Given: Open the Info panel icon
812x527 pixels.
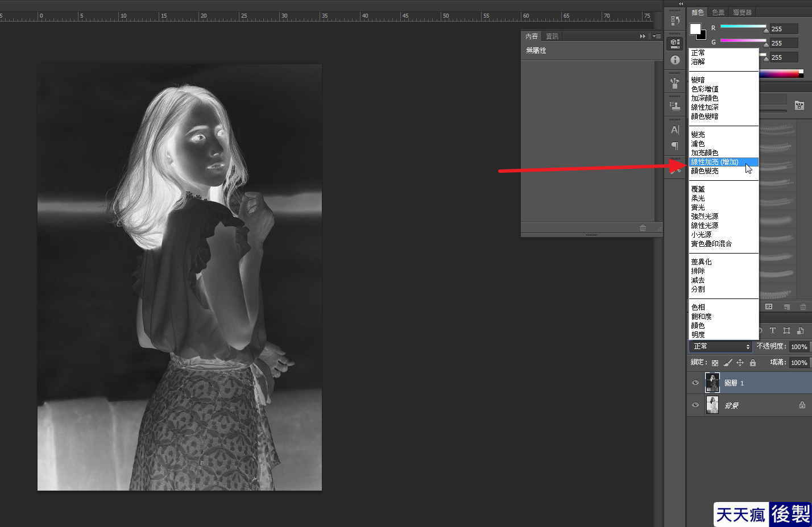Looking at the screenshot, I should click(675, 60).
